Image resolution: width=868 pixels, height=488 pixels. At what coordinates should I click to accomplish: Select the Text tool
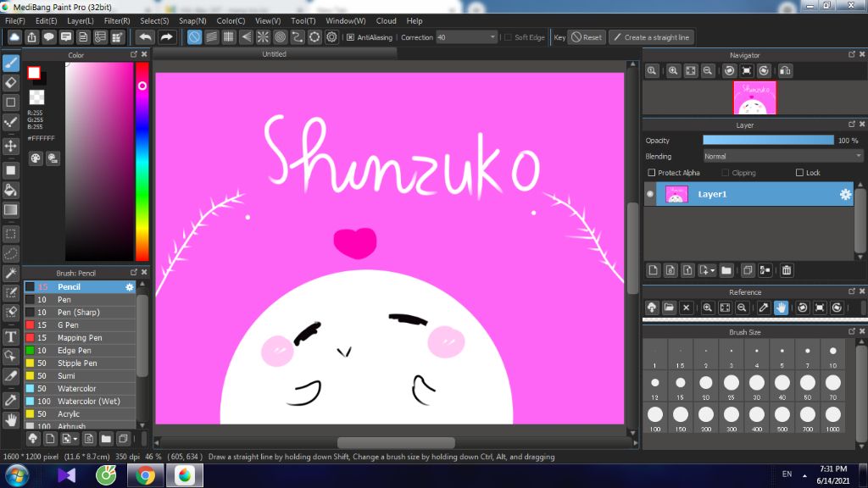tap(11, 336)
